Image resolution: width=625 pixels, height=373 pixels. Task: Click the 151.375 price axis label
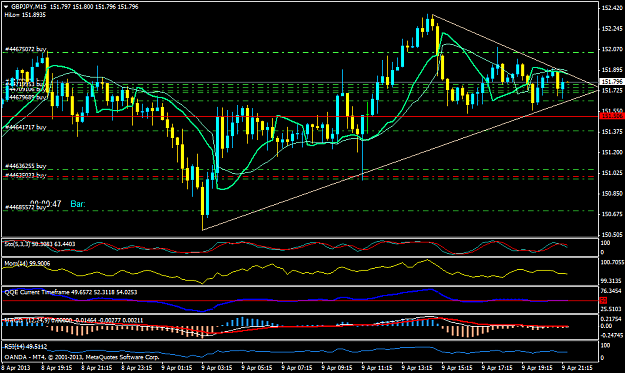pos(612,132)
